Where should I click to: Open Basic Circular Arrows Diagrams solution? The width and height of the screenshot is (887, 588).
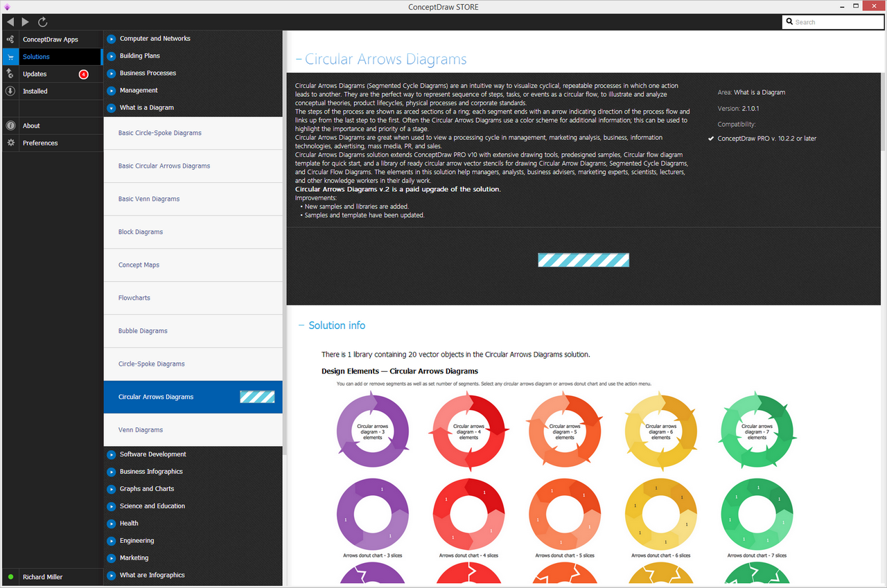pos(193,166)
